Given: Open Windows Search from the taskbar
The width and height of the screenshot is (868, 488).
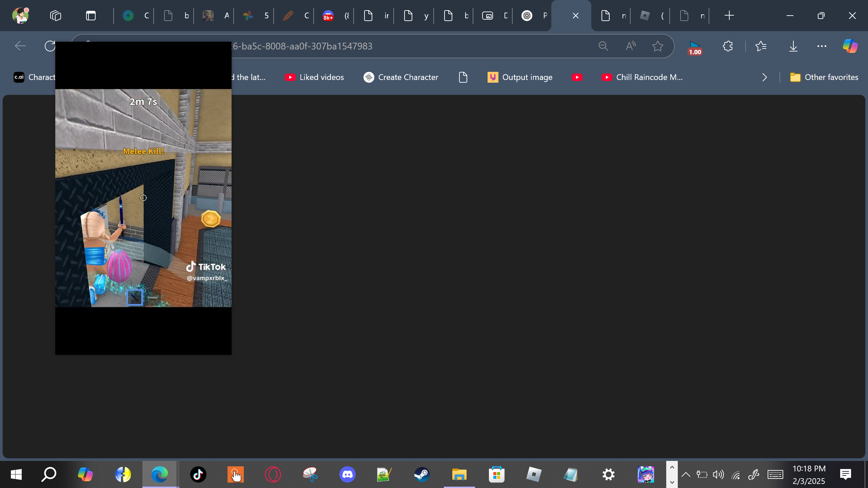Looking at the screenshot, I should [49, 474].
